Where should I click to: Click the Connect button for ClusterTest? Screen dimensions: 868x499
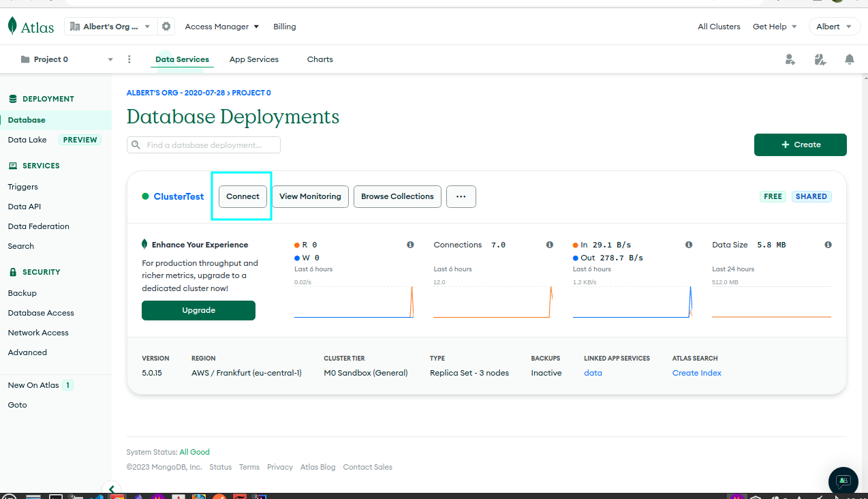point(243,196)
